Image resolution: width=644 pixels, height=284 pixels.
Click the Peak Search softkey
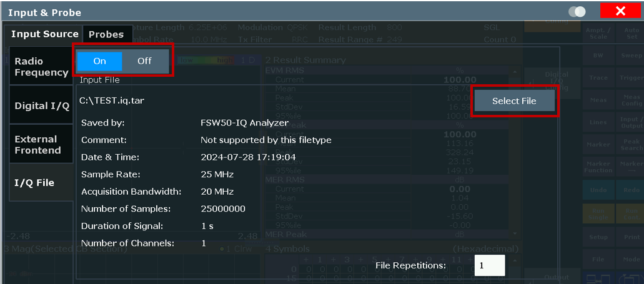point(632,144)
